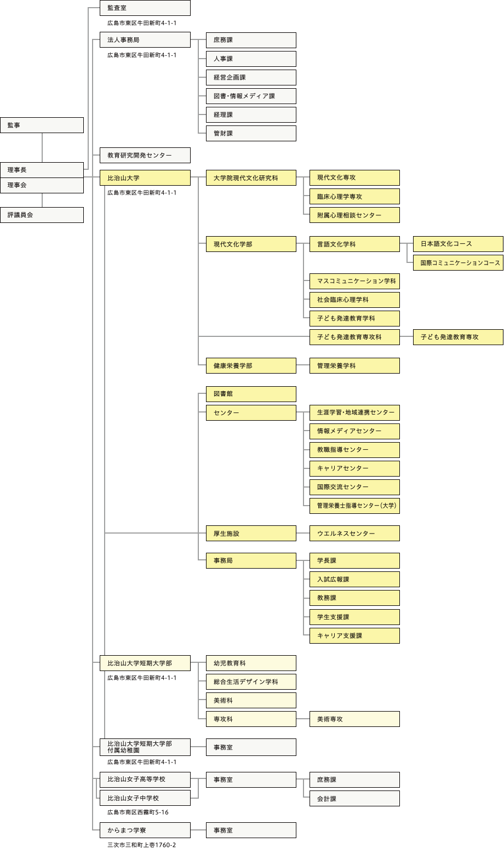The image size is (504, 848).
Task: Select 附属心理相談センター box
Action: coord(354,215)
